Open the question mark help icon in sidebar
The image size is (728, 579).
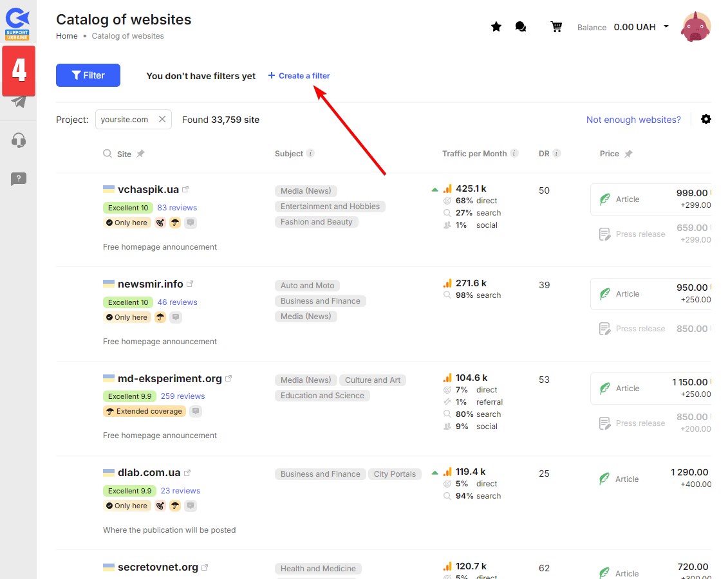point(19,179)
